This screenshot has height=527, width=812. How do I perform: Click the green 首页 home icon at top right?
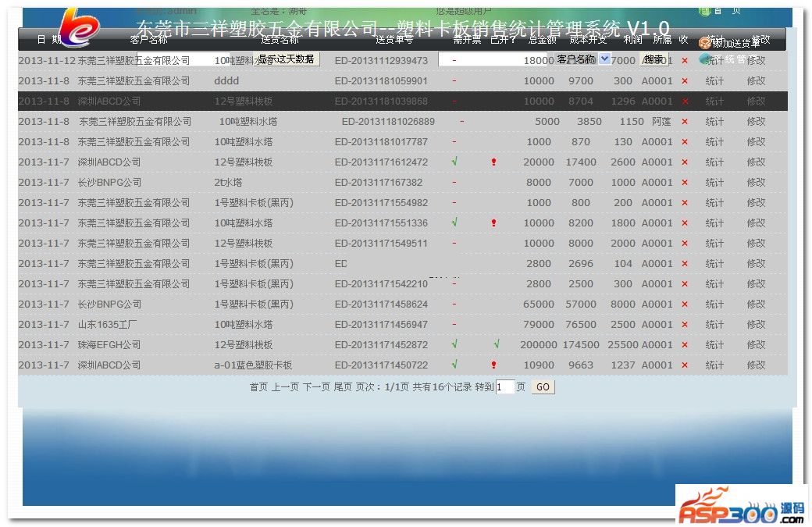704,11
